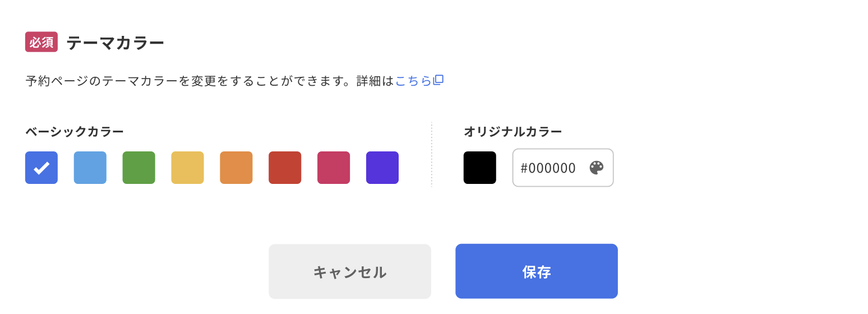The image size is (868, 314).
Task: Choose the green basic color swatch
Action: click(139, 168)
